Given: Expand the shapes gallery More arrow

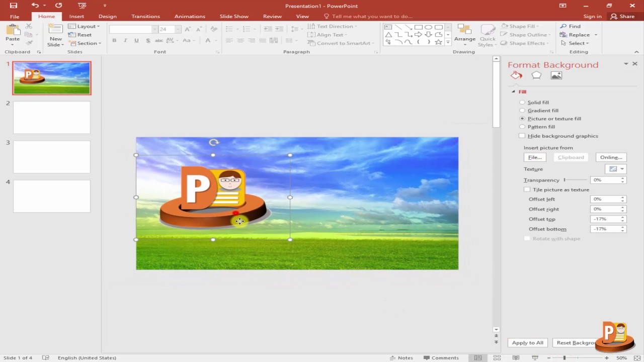Looking at the screenshot, I should (x=448, y=43).
